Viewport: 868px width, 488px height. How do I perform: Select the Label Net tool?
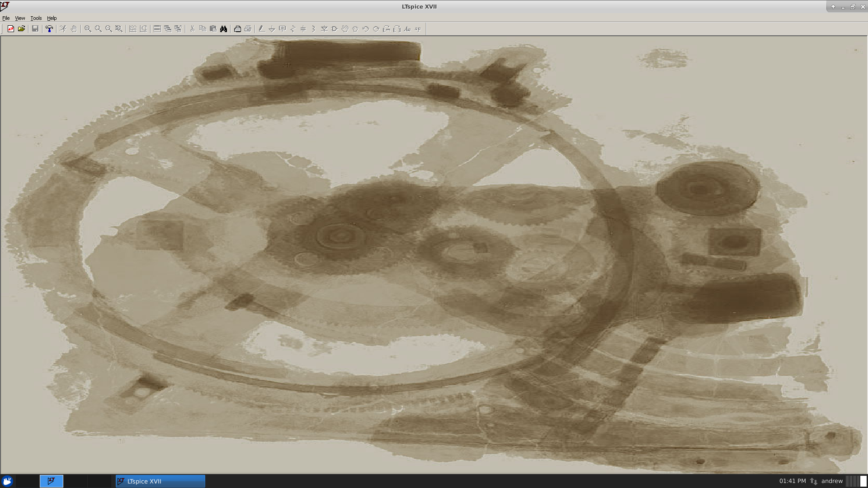[x=283, y=29]
